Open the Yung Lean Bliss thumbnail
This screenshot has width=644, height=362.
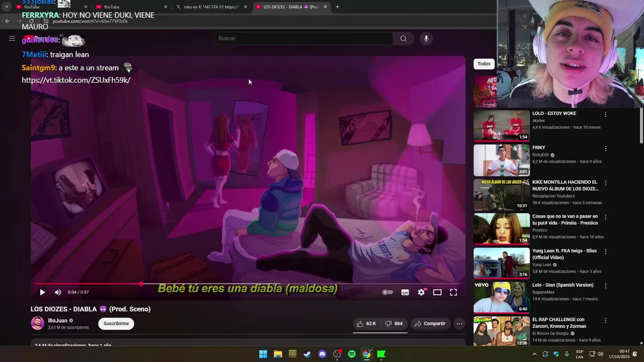coord(502,263)
